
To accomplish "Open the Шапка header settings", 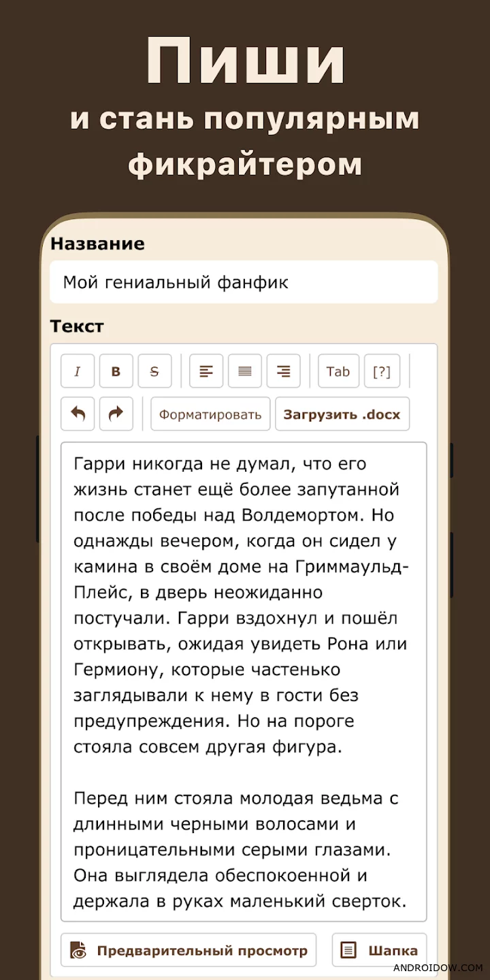I will [x=380, y=950].
